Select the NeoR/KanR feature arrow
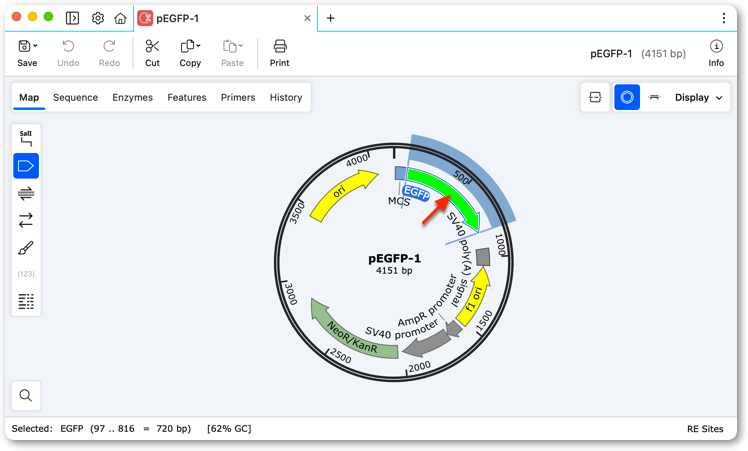Image resolution: width=748 pixels, height=451 pixels. point(352,334)
